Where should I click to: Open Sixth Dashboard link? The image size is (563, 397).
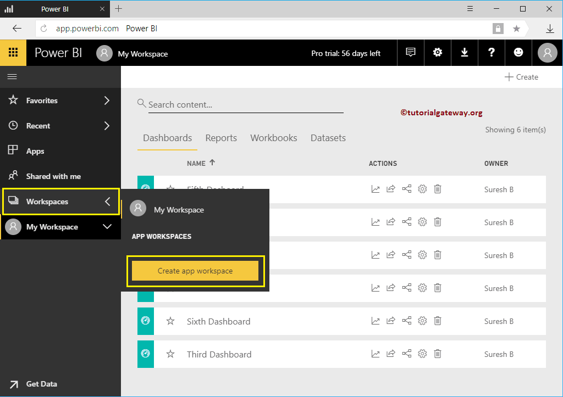pyautogui.click(x=218, y=321)
